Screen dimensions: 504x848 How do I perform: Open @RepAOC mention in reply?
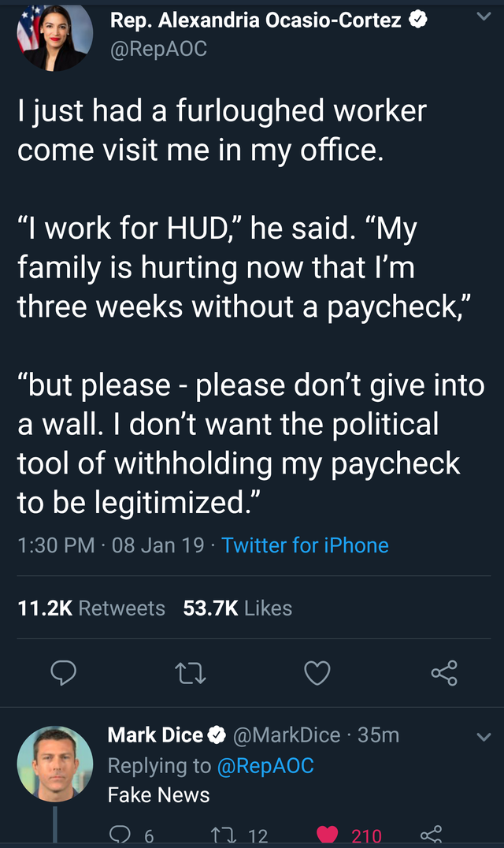coord(265,765)
